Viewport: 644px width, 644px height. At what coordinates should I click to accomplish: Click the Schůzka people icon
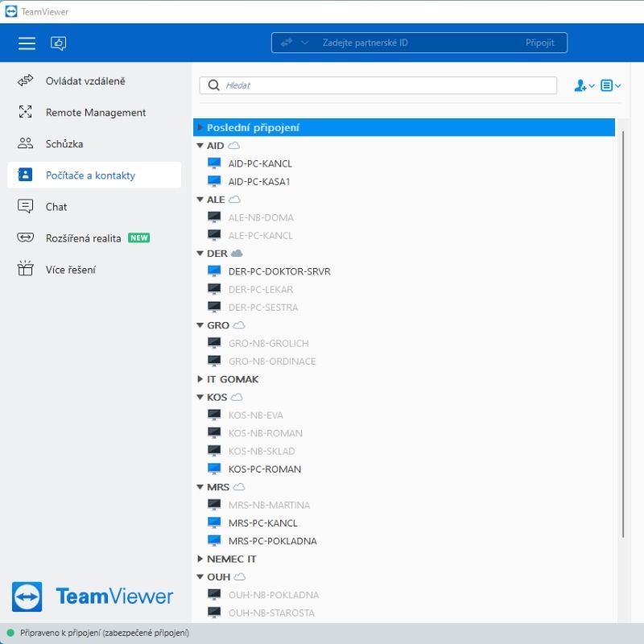[26, 143]
